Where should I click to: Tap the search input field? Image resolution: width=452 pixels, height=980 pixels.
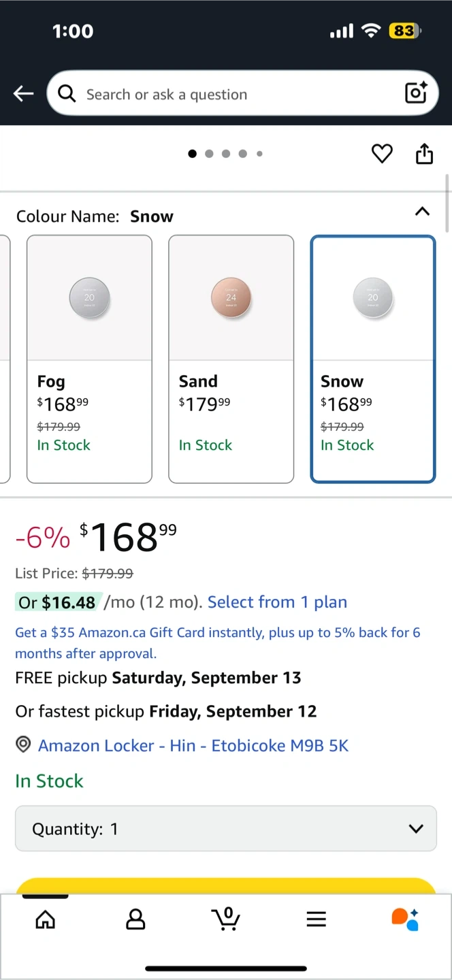231,94
